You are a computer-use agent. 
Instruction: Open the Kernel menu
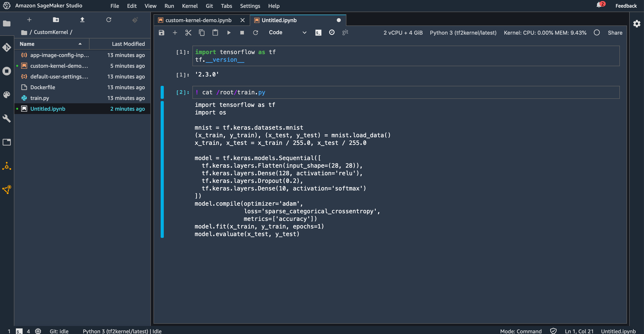click(190, 6)
